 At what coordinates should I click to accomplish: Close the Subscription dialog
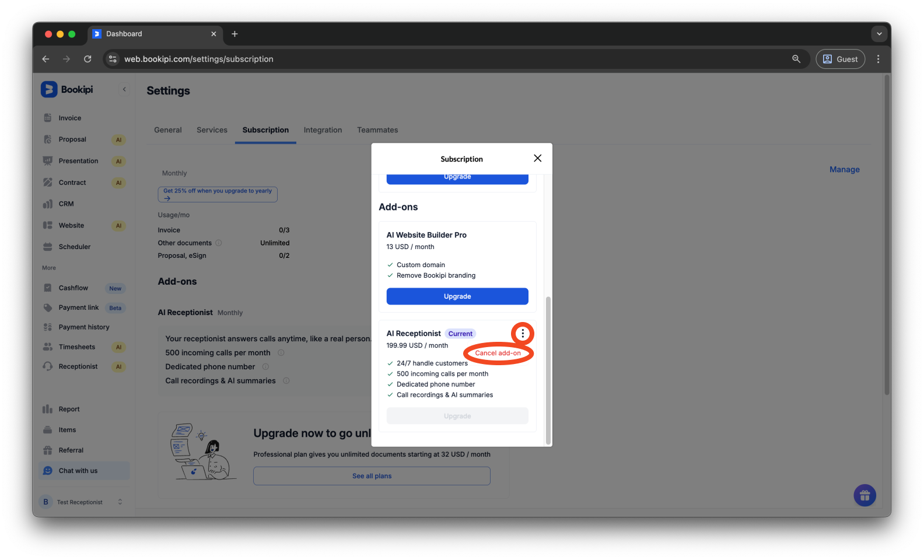coord(537,158)
